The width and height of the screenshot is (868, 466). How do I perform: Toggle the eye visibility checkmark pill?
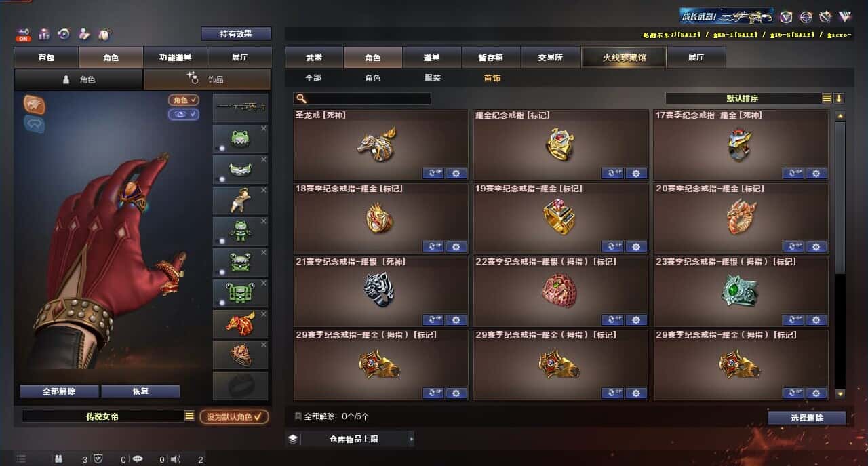184,114
